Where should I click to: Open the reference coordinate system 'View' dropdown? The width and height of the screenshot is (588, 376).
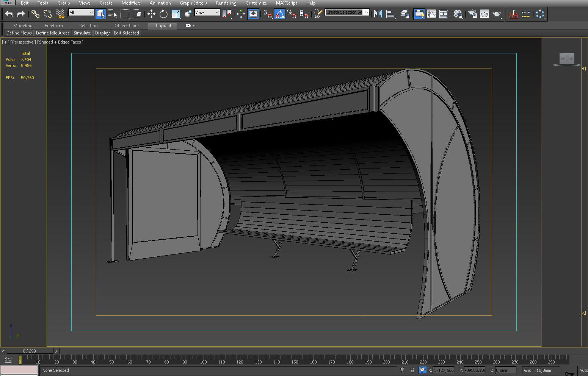[207, 12]
